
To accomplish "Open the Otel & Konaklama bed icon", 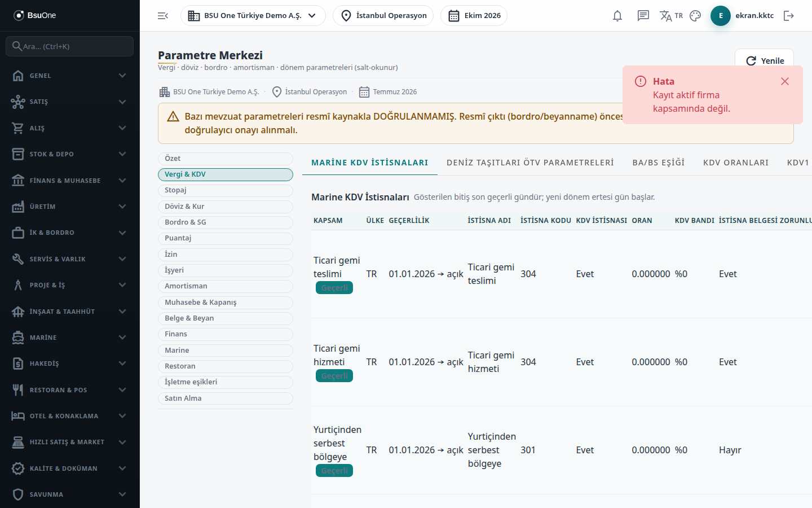I will tap(18, 416).
